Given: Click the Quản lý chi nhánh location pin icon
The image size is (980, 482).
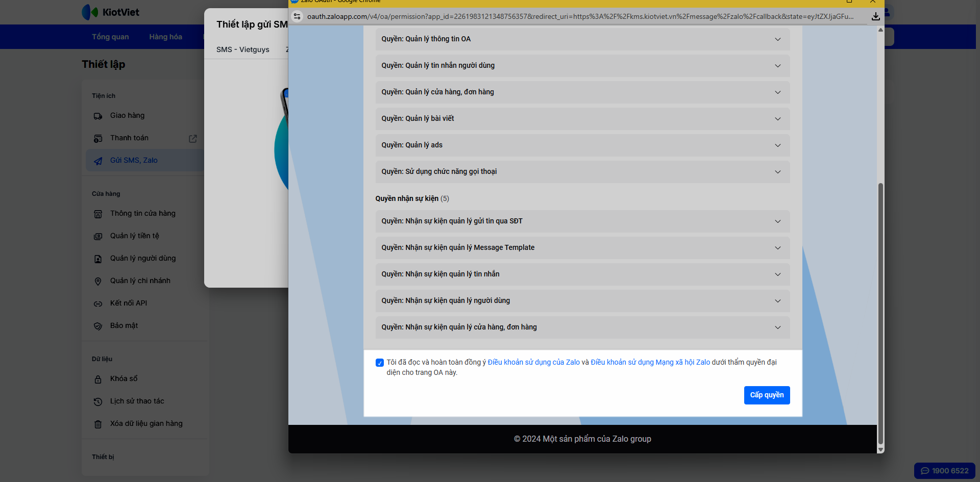Looking at the screenshot, I should (x=98, y=282).
